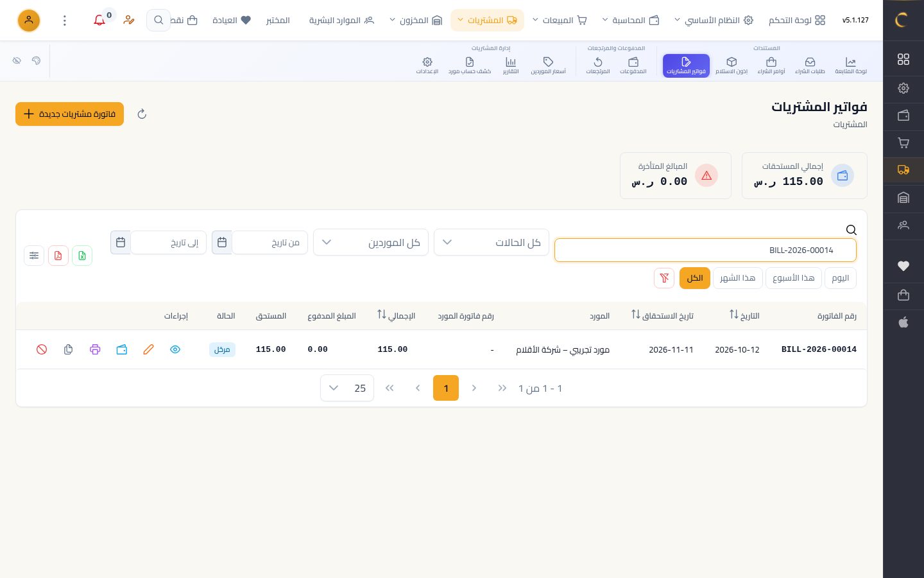Select the هذا الشهر filter chip

coord(738,278)
